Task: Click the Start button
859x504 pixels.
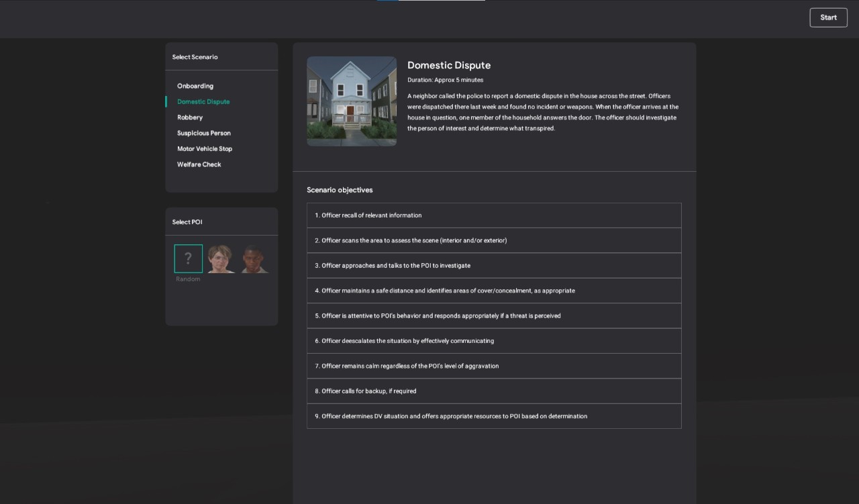Action: click(828, 17)
